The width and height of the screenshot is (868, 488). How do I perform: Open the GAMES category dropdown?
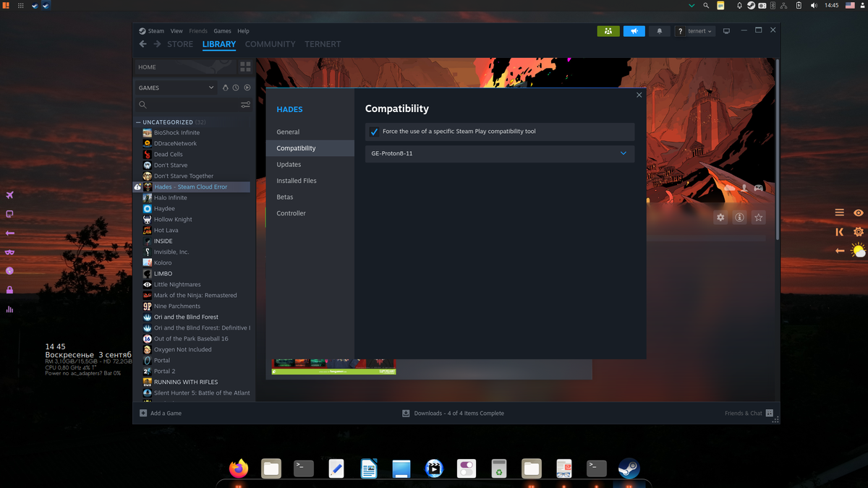[x=176, y=87]
